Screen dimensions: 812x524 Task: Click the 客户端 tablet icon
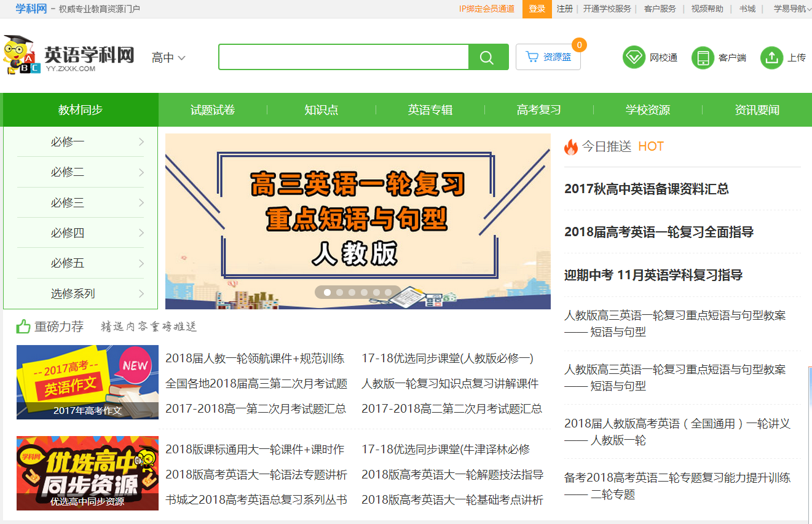[703, 57]
